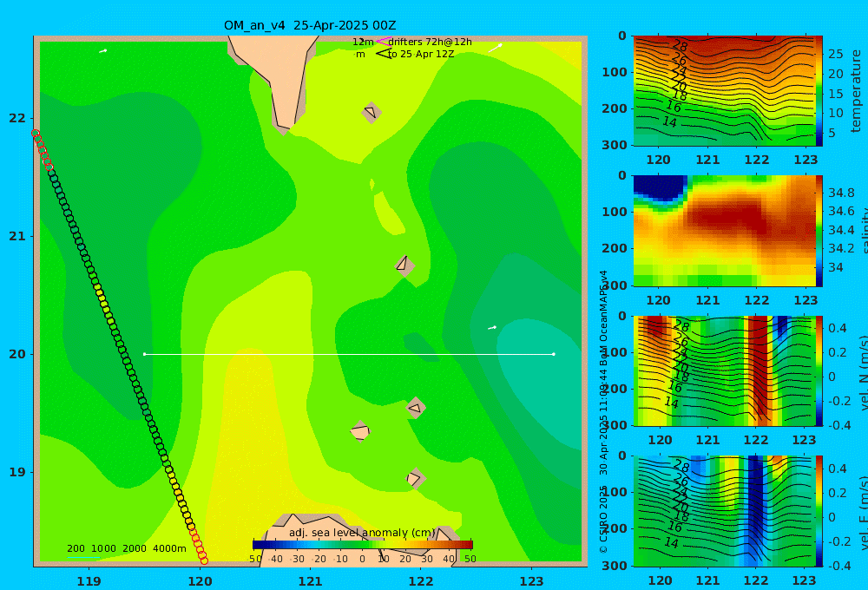Image resolution: width=868 pixels, height=590 pixels.
Task: Select the northernmost island marker near 22°N
Action: point(371,112)
